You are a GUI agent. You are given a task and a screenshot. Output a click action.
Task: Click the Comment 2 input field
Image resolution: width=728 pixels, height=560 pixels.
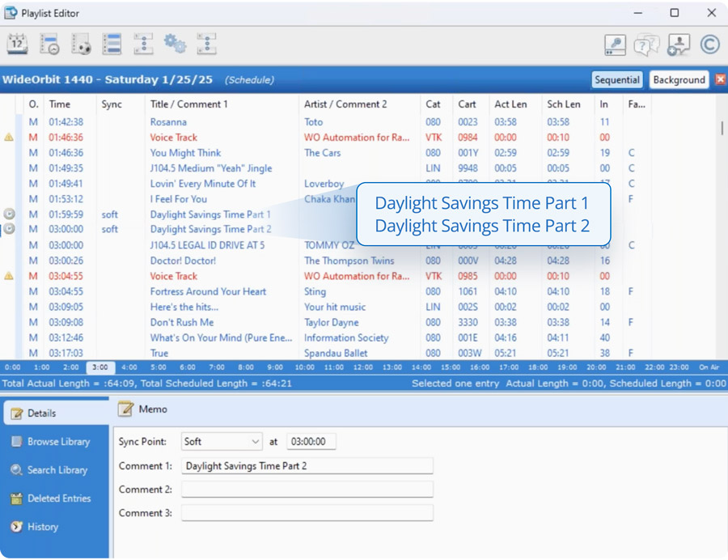click(307, 490)
